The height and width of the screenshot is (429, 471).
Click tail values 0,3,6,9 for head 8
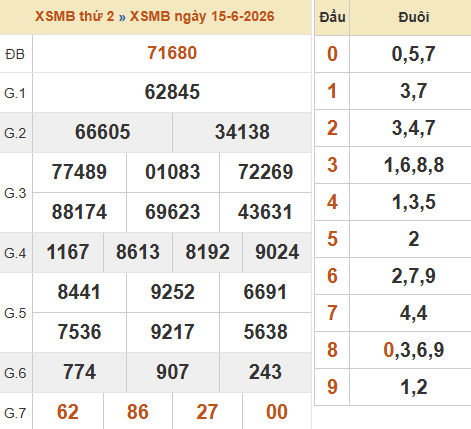(414, 350)
